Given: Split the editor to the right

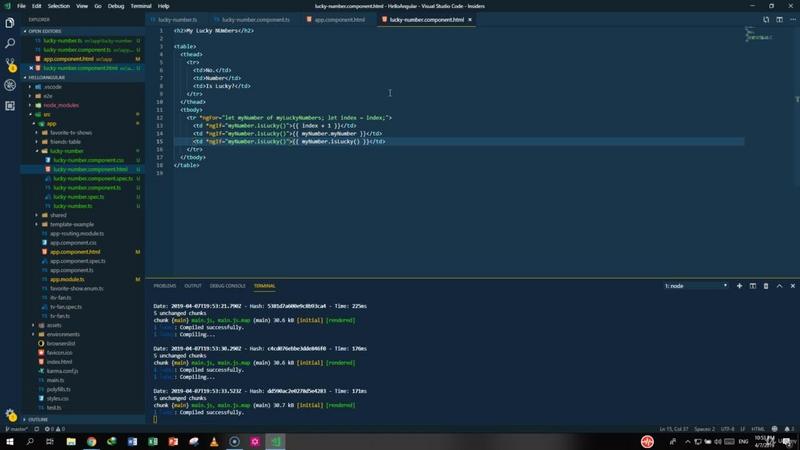Looking at the screenshot, I should coord(779,19).
